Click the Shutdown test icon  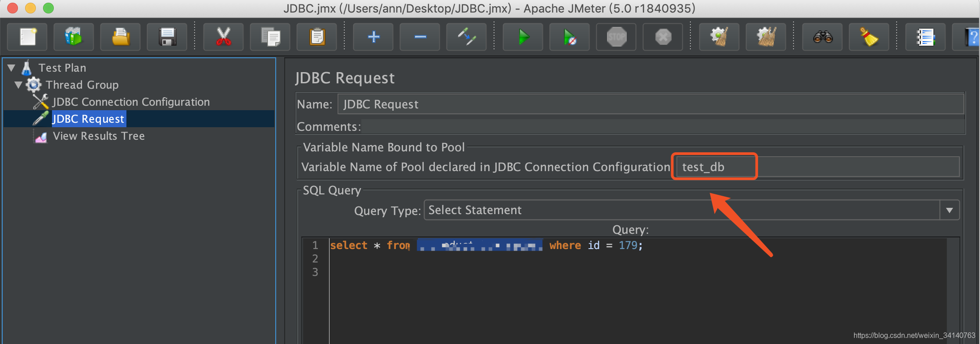click(663, 37)
